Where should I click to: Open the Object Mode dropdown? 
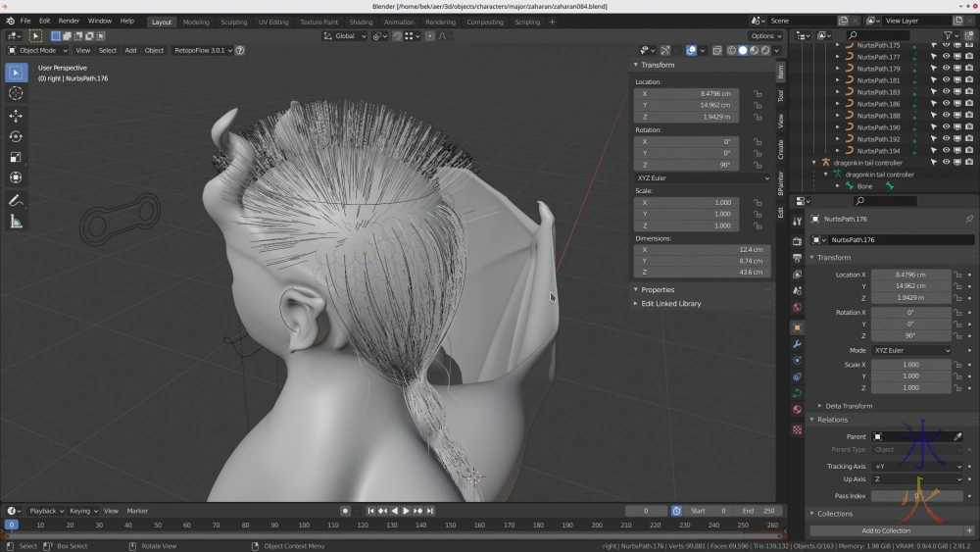tap(39, 50)
